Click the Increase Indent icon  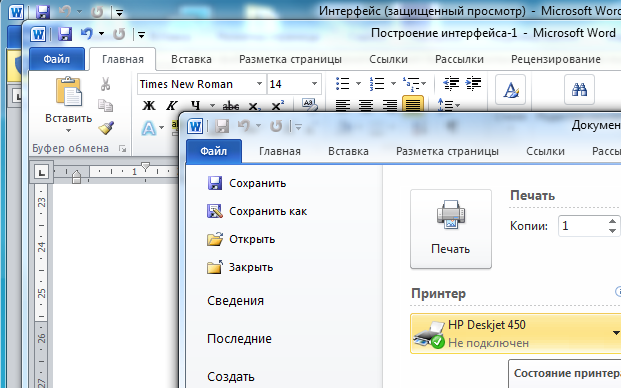click(473, 84)
